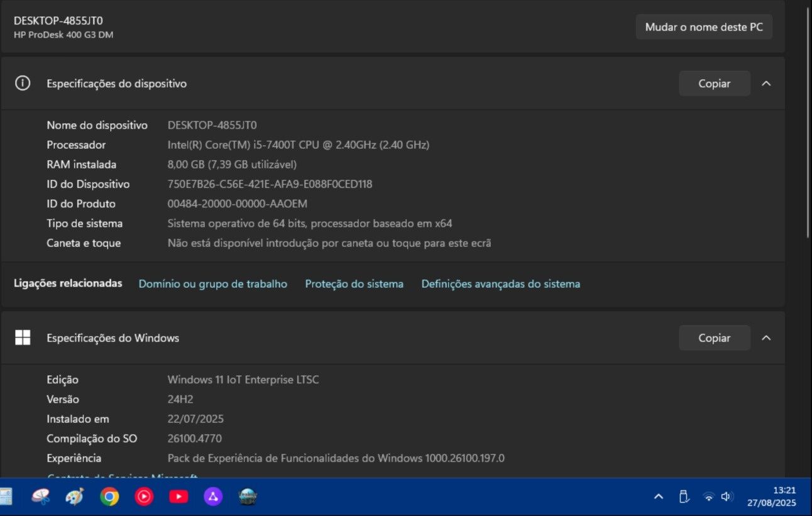812x516 pixels.
Task: Open Google Chrome from the taskbar
Action: click(109, 497)
